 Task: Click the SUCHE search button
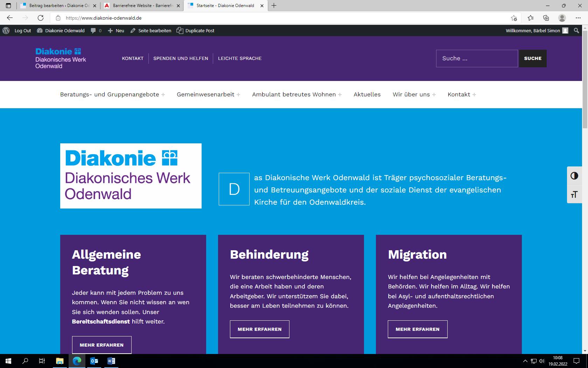click(532, 58)
